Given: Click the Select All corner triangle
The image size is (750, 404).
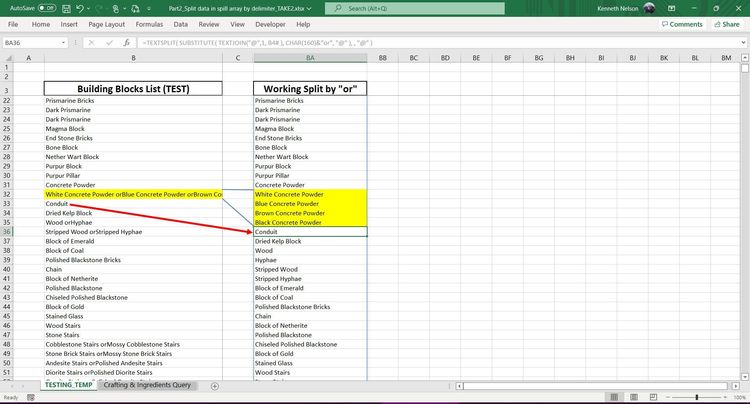Looking at the screenshot, I should [8, 58].
